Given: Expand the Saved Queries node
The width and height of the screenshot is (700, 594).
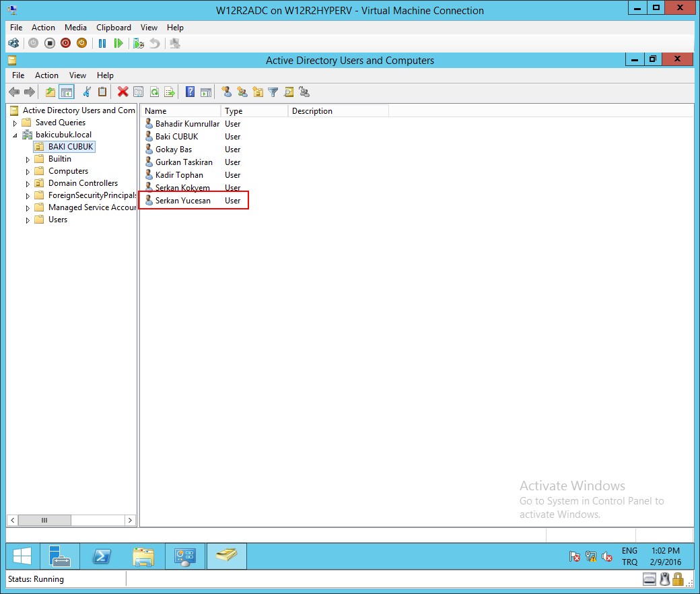Looking at the screenshot, I should pos(15,123).
